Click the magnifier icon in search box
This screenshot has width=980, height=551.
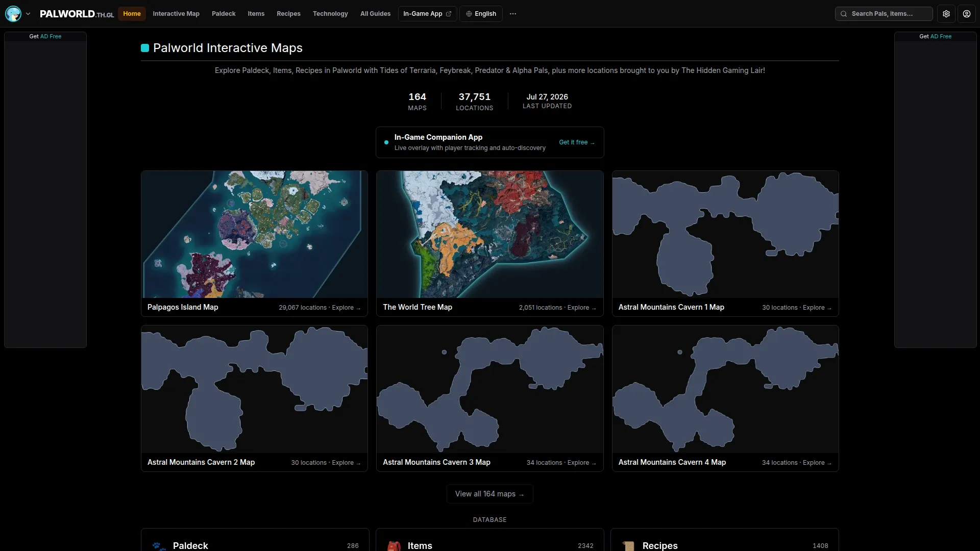click(x=844, y=14)
